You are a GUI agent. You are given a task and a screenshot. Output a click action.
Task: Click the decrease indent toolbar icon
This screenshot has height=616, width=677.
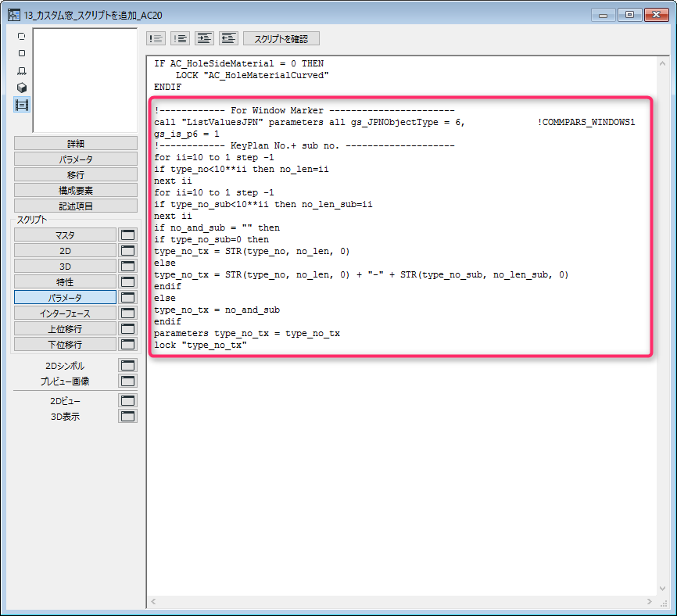228,38
